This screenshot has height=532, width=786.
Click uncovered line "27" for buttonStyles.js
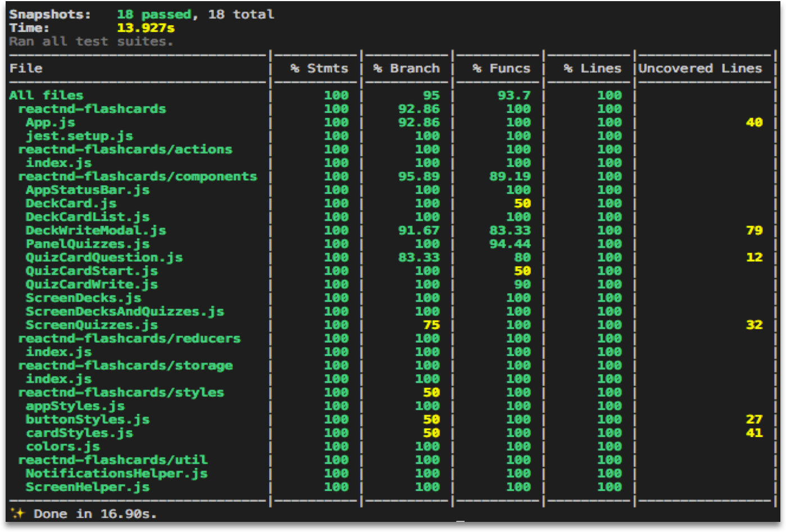pyautogui.click(x=754, y=419)
